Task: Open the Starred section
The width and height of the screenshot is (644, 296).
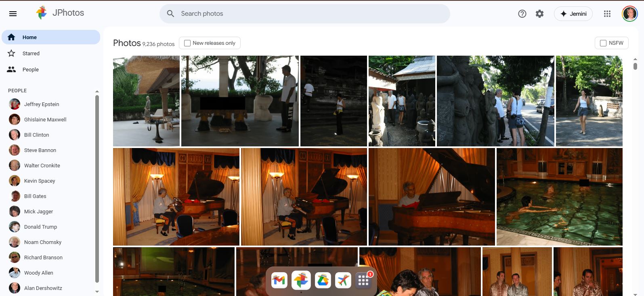Action: 51,53
